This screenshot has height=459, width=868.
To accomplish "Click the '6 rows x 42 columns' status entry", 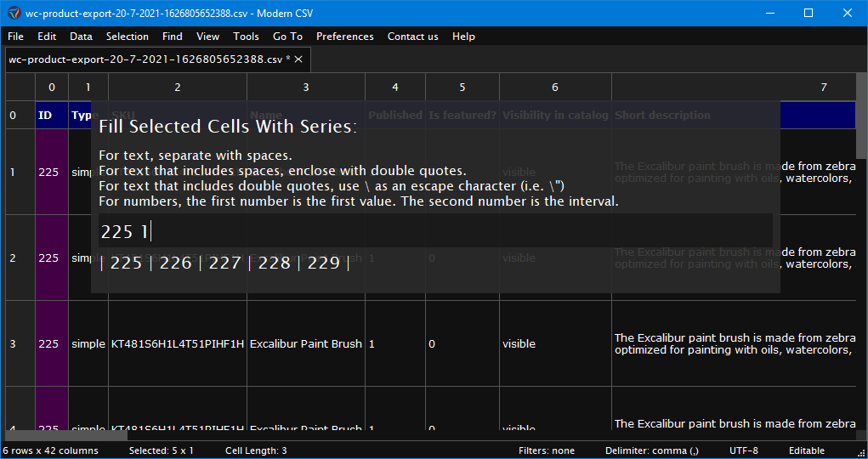I will (50, 450).
